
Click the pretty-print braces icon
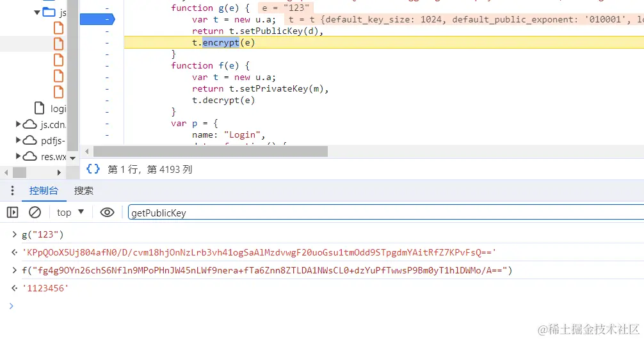pyautogui.click(x=93, y=169)
